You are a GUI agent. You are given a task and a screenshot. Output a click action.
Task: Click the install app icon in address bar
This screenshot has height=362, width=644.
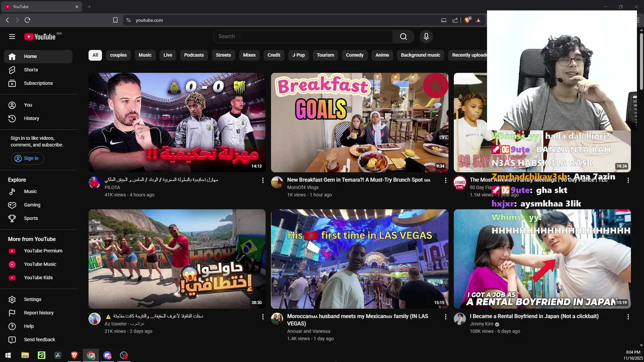[444, 20]
